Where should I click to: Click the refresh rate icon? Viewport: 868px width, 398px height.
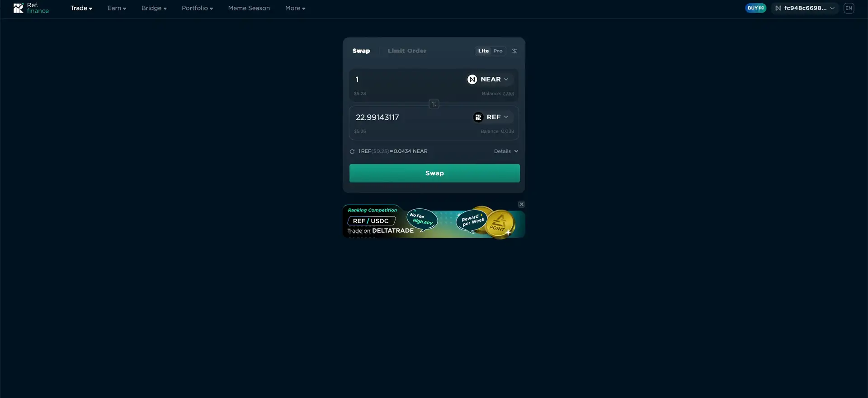coord(352,152)
